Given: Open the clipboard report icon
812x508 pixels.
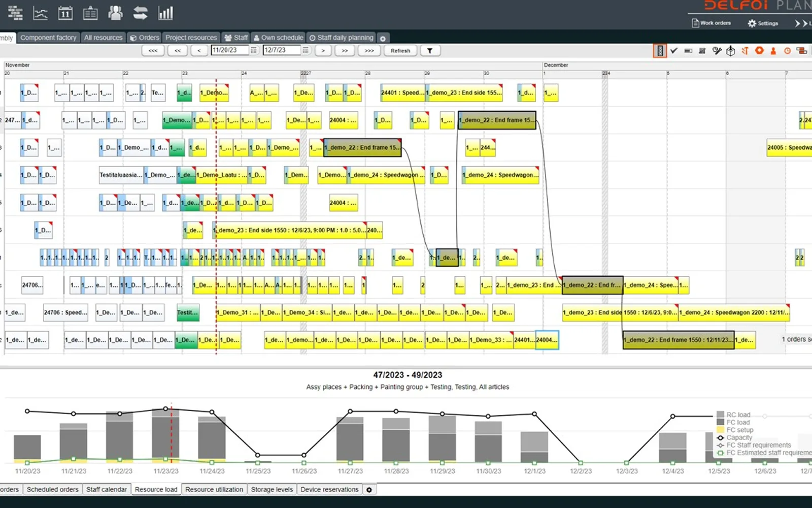Looking at the screenshot, I should pos(90,13).
